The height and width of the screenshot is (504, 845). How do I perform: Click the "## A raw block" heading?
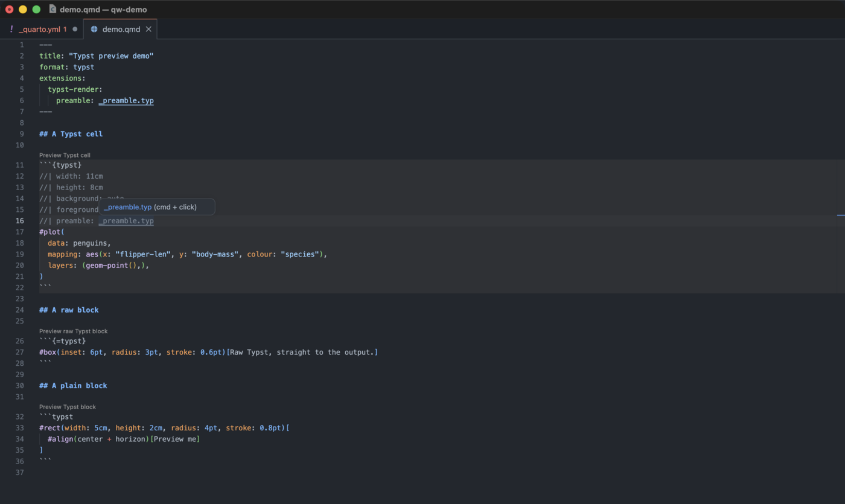click(69, 310)
